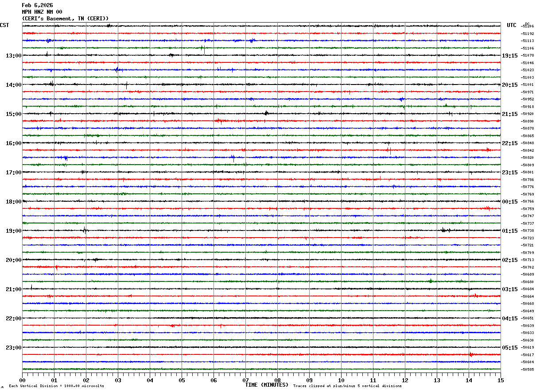
Task: Click the DC offset value -50878
Action: pyautogui.click(x=528, y=129)
